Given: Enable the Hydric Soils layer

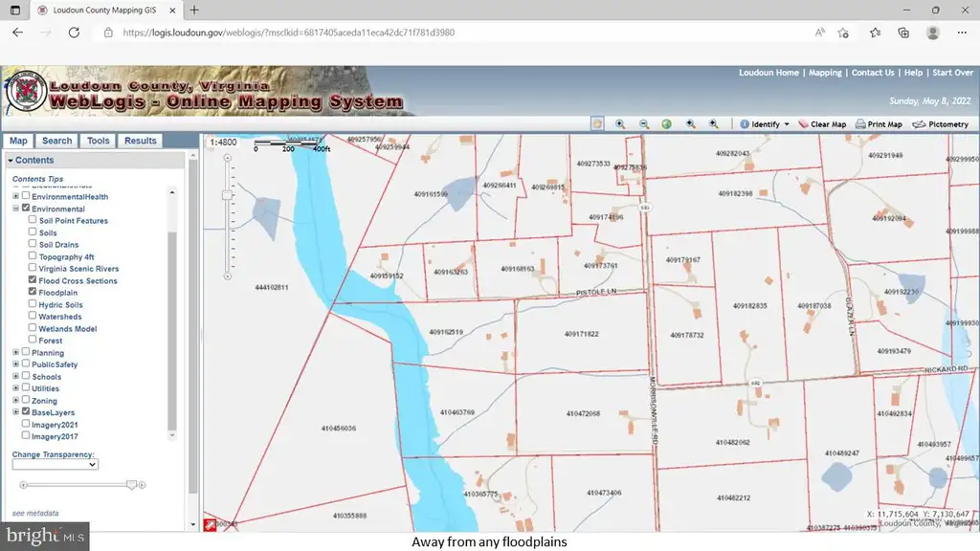Looking at the screenshot, I should tap(33, 303).
